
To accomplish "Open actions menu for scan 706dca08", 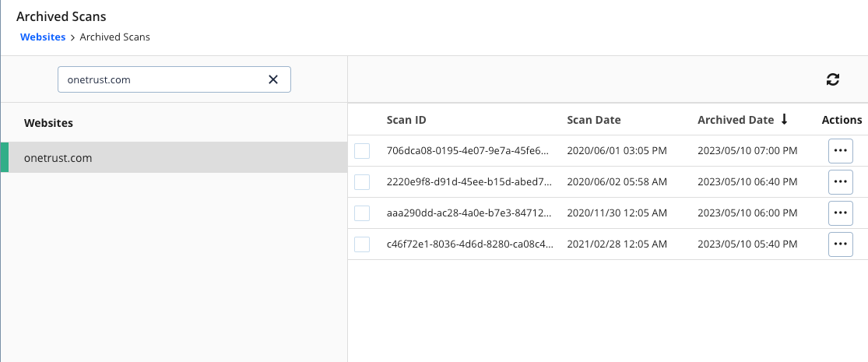I will tap(840, 151).
